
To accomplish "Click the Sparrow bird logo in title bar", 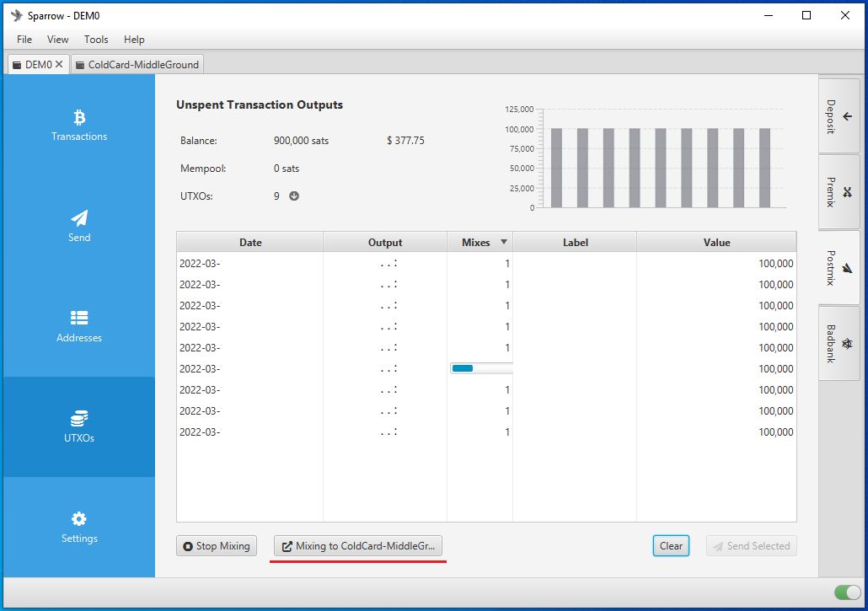I will pyautogui.click(x=17, y=15).
